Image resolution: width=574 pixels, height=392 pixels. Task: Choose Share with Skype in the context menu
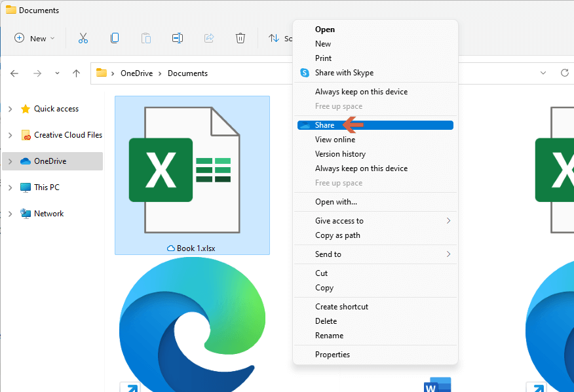(375, 73)
